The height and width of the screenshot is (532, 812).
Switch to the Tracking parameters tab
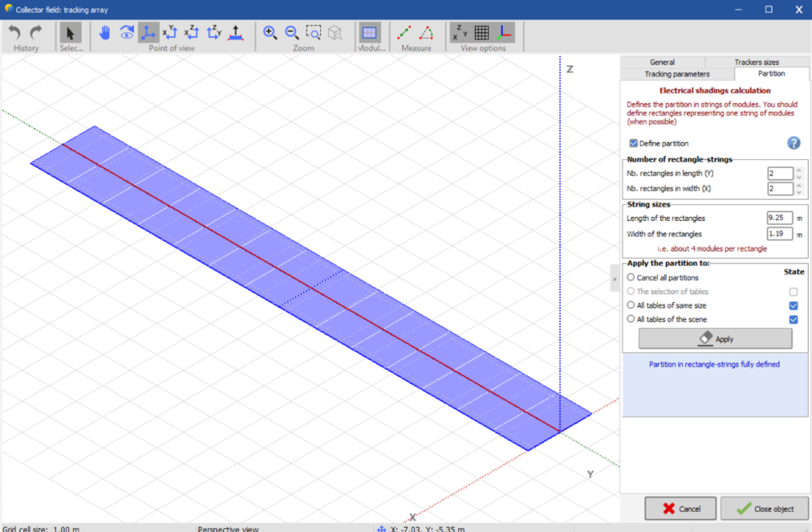tap(676, 74)
